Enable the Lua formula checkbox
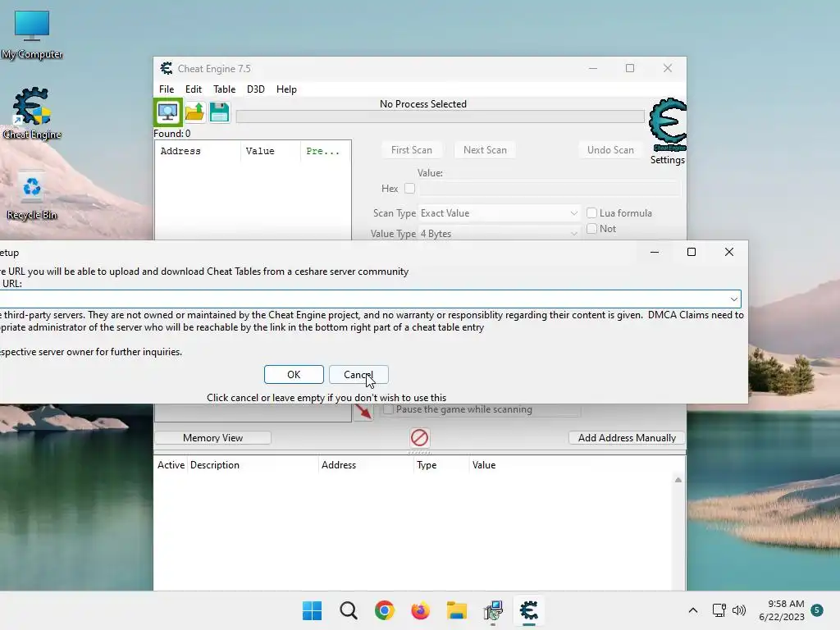 click(x=592, y=212)
